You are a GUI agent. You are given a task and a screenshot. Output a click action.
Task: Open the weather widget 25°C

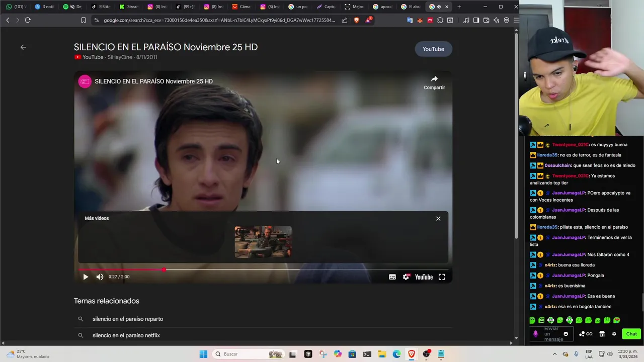pos(28,354)
